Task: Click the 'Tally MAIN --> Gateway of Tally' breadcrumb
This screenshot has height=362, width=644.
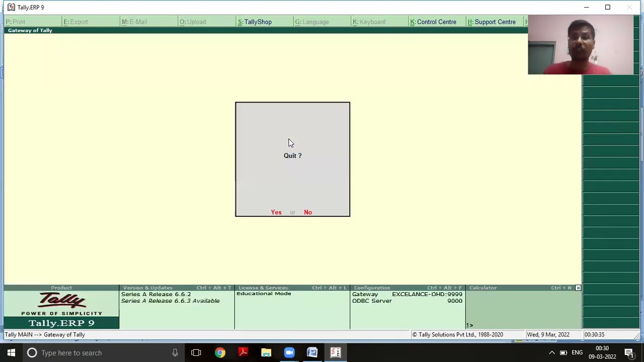Action: [x=45, y=334]
